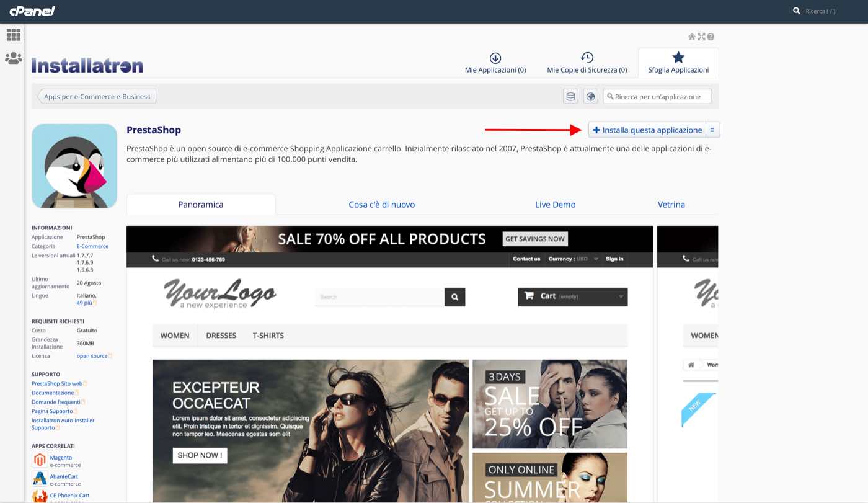The image size is (868, 503).
Task: Open install options menu beside install button
Action: pos(713,130)
